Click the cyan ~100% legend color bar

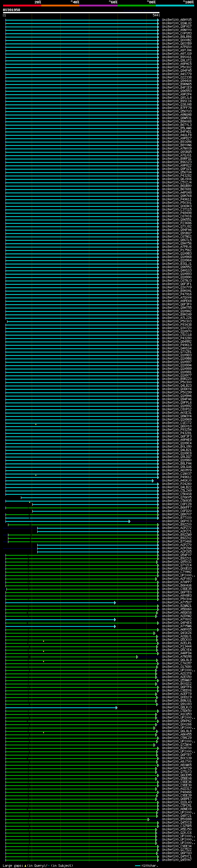[x=175, y=6]
